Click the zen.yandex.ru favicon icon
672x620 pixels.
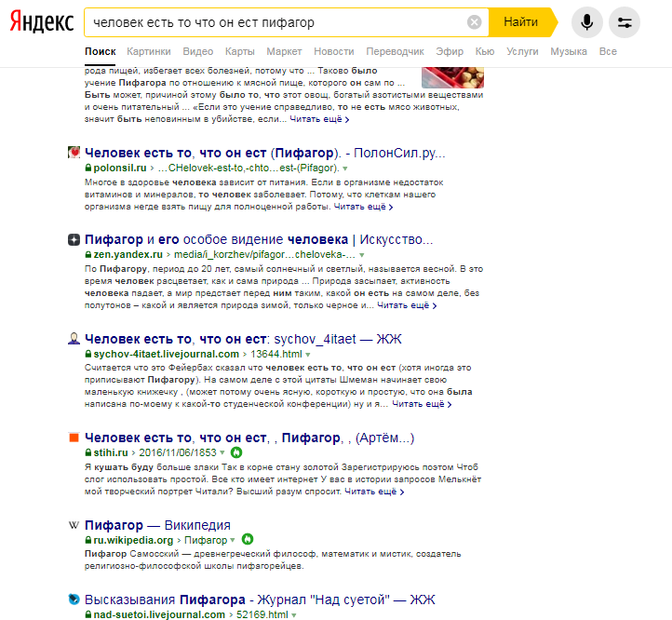click(74, 239)
